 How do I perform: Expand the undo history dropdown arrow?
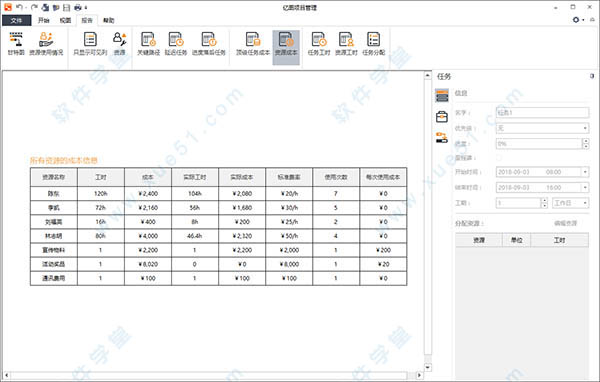(25, 8)
